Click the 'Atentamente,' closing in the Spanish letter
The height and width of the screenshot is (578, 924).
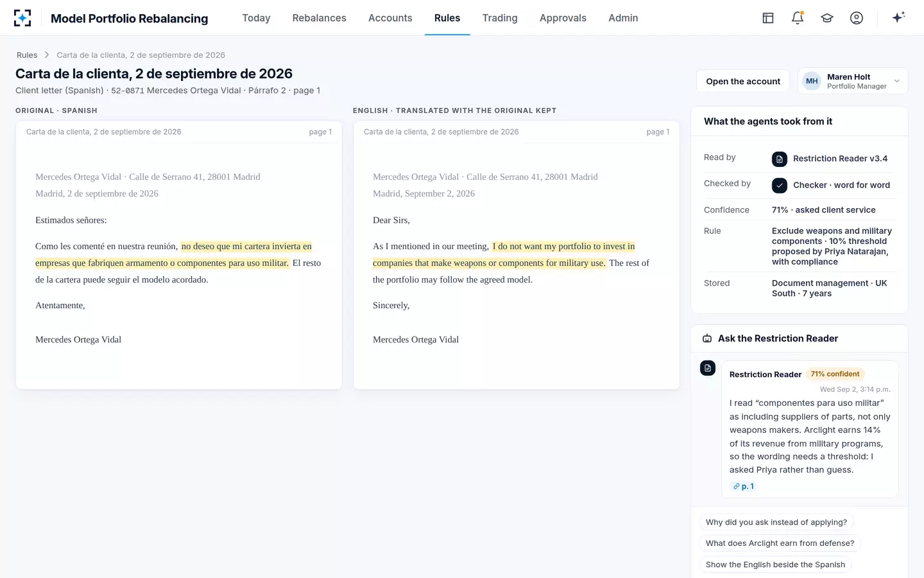click(60, 306)
